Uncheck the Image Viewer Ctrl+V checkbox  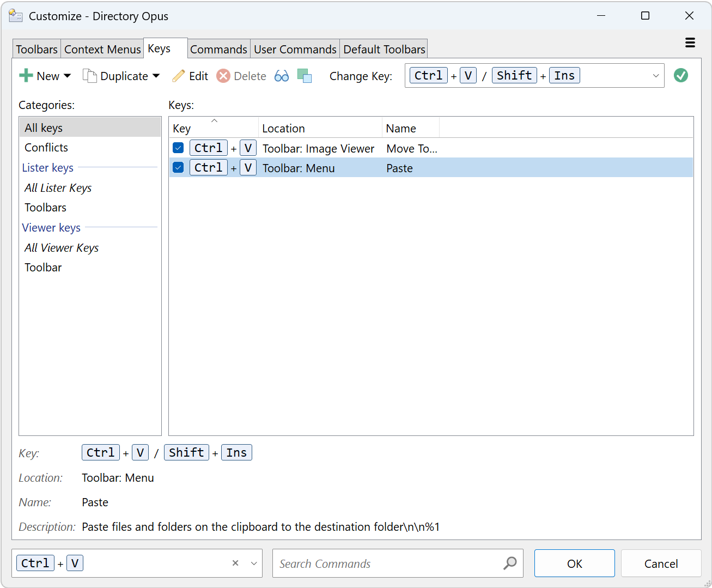pos(178,148)
